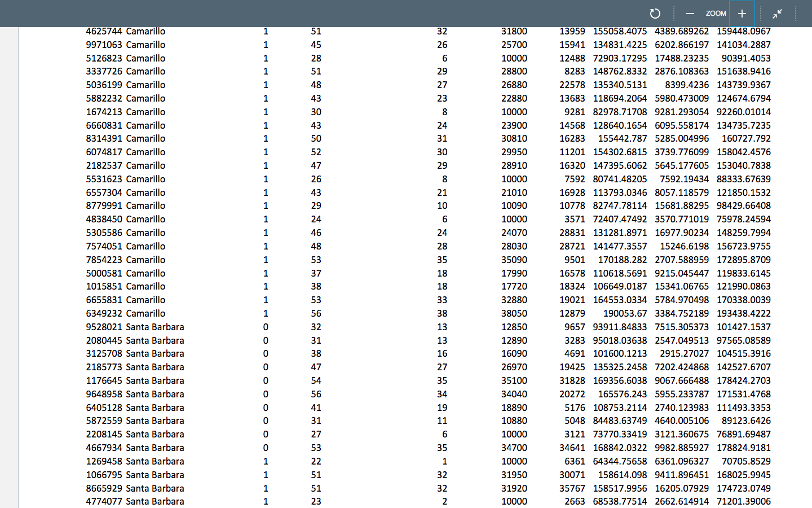Click value 155058.4075 in first row
812x508 pixels.
coord(620,31)
